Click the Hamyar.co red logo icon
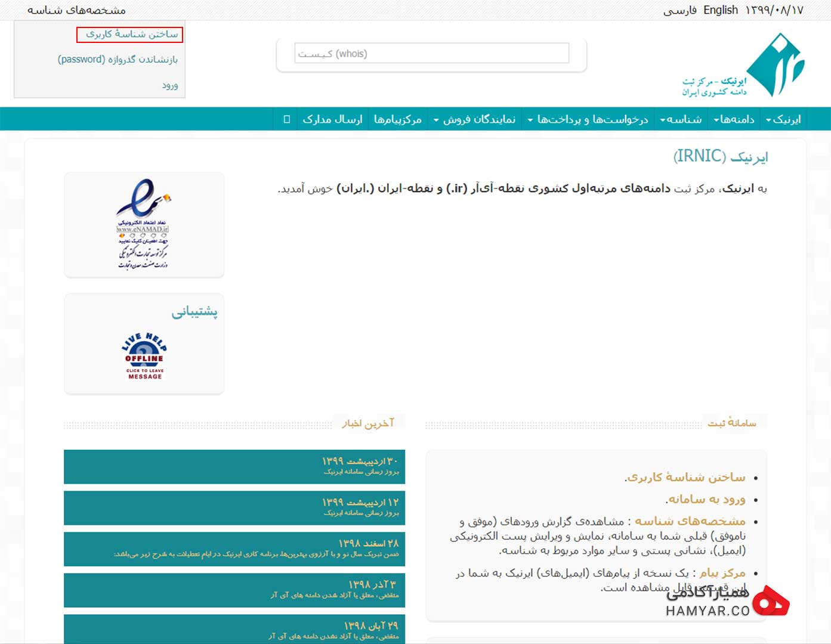831x644 pixels. click(x=771, y=601)
